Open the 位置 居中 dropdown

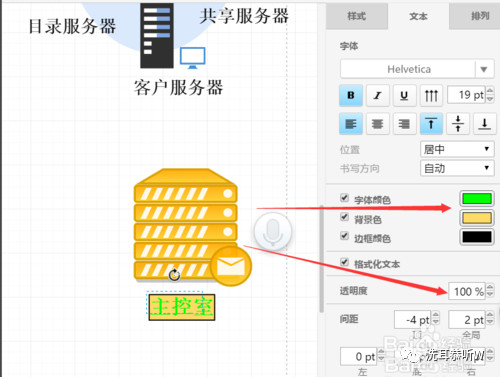tap(457, 149)
